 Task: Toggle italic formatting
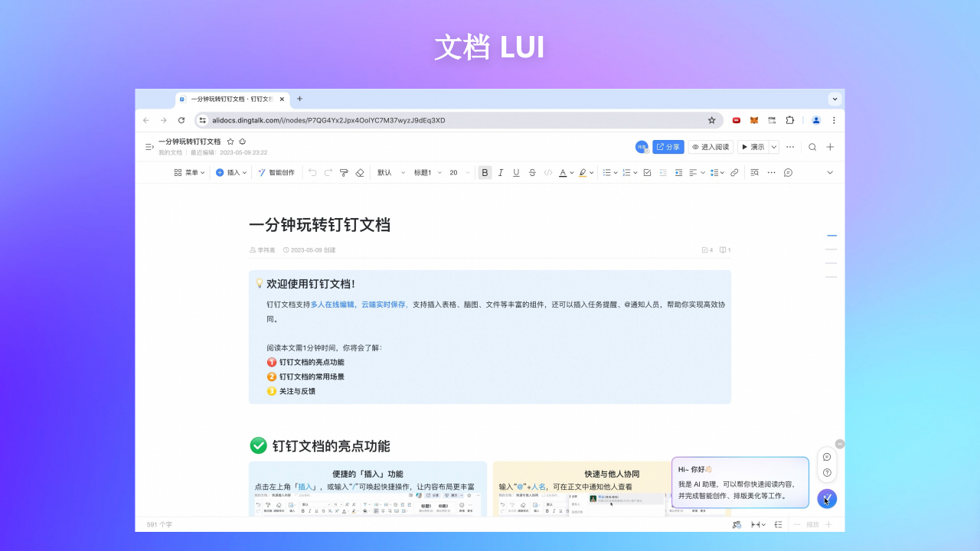(x=501, y=172)
